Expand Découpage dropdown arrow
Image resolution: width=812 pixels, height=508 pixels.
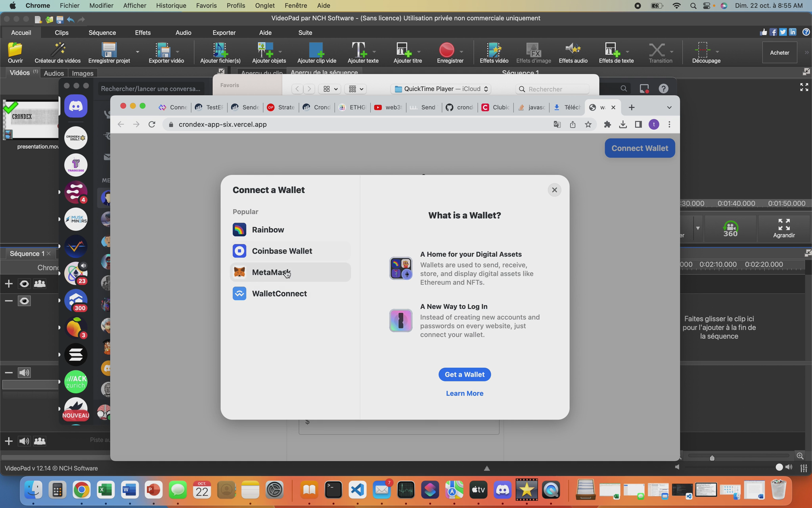pos(717,52)
